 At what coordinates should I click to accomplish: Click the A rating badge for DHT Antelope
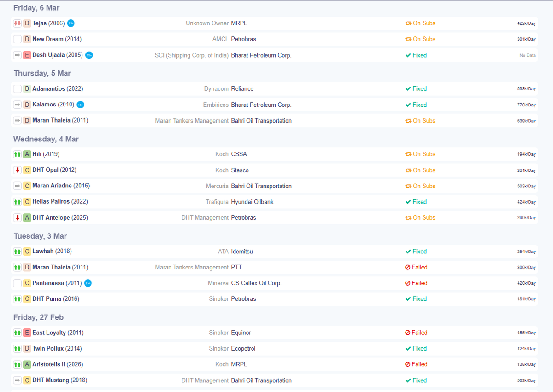coord(27,218)
